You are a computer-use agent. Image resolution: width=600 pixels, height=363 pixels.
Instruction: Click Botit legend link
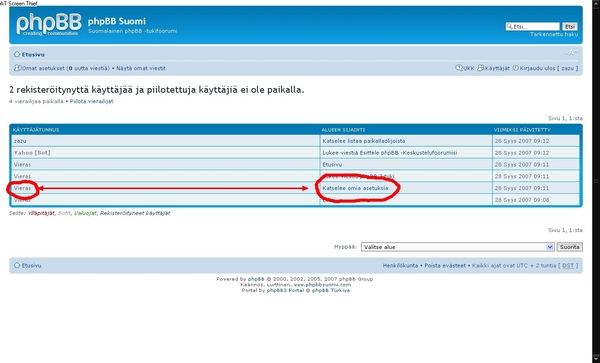[x=64, y=213]
